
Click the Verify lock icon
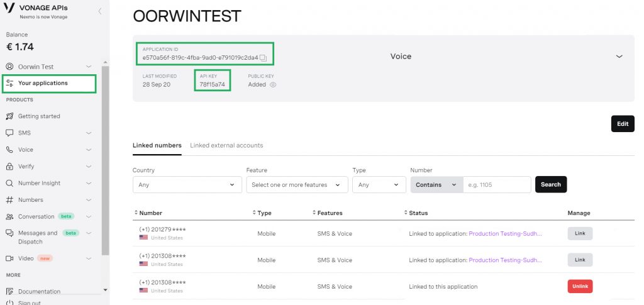[x=9, y=166]
